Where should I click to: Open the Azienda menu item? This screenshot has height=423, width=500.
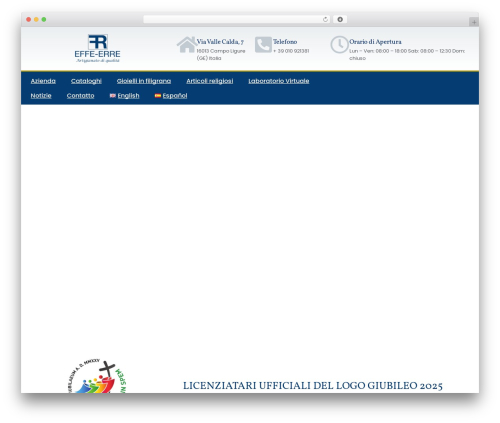click(43, 81)
